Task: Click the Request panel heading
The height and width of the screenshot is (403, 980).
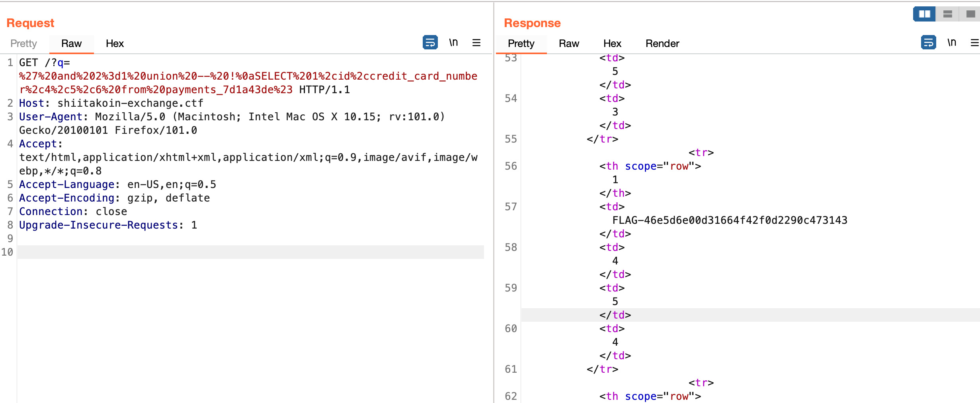Action: click(x=30, y=23)
